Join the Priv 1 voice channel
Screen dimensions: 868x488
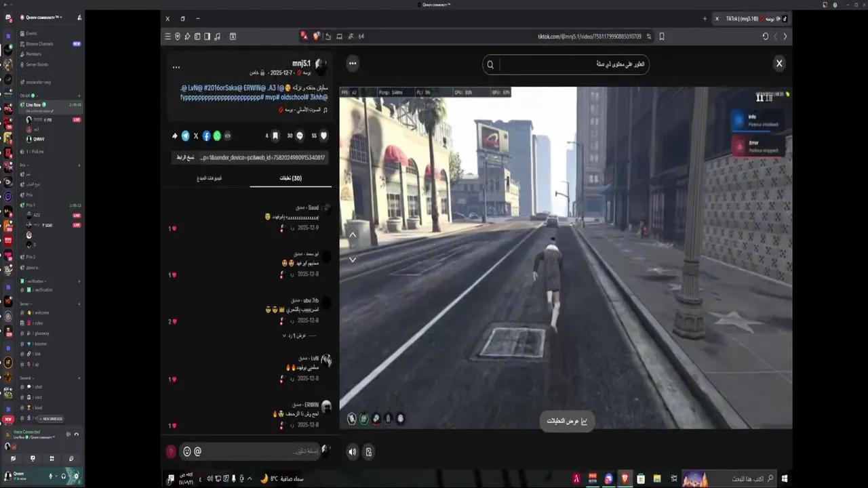click(50, 205)
